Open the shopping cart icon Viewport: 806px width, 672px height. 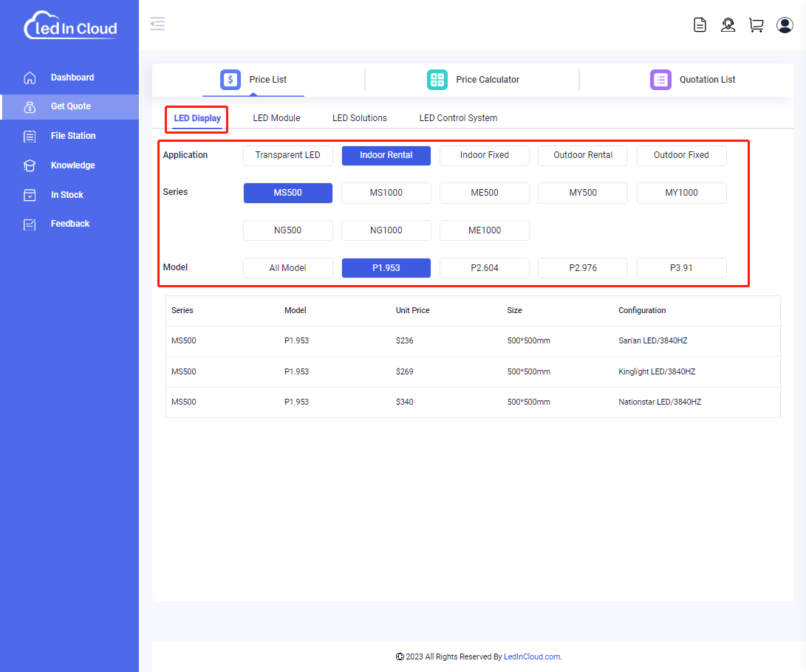pyautogui.click(x=756, y=25)
